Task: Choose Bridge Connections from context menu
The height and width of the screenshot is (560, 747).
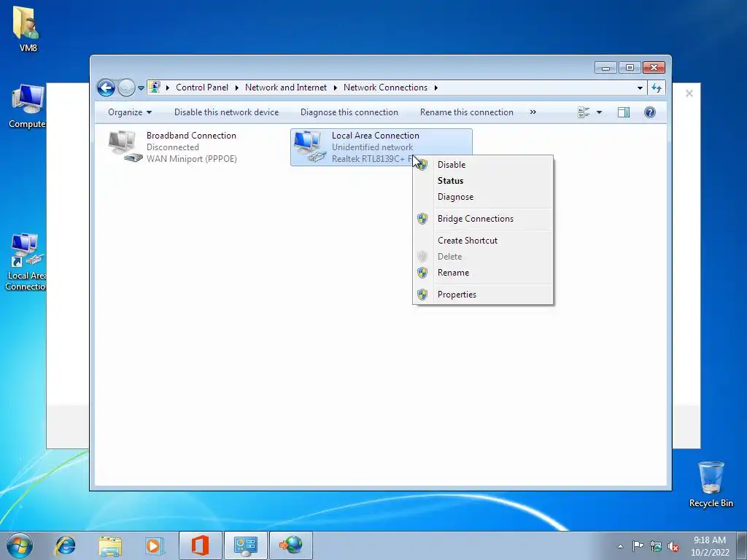Action: [x=483, y=219]
